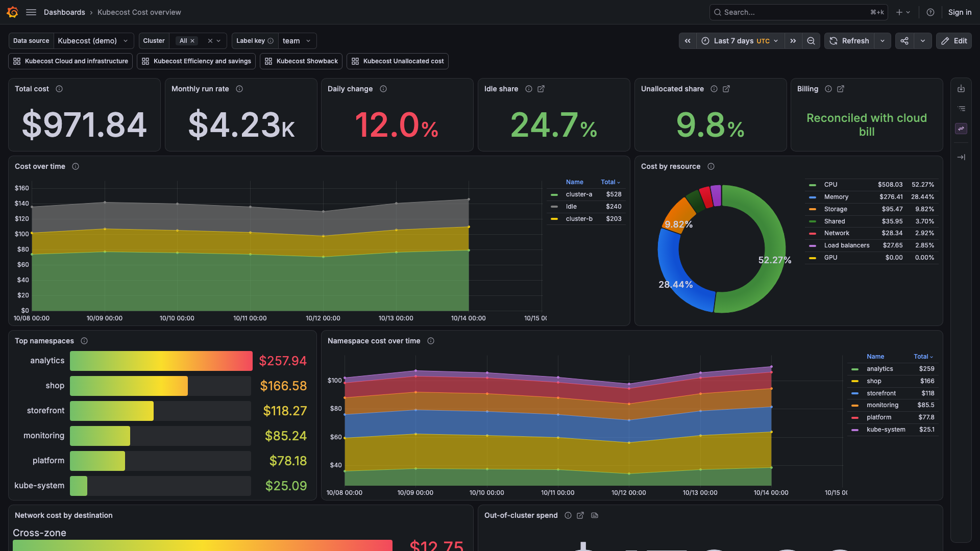Collapse the right sidebar arrow icon
Image resolution: width=980 pixels, height=551 pixels.
click(961, 157)
